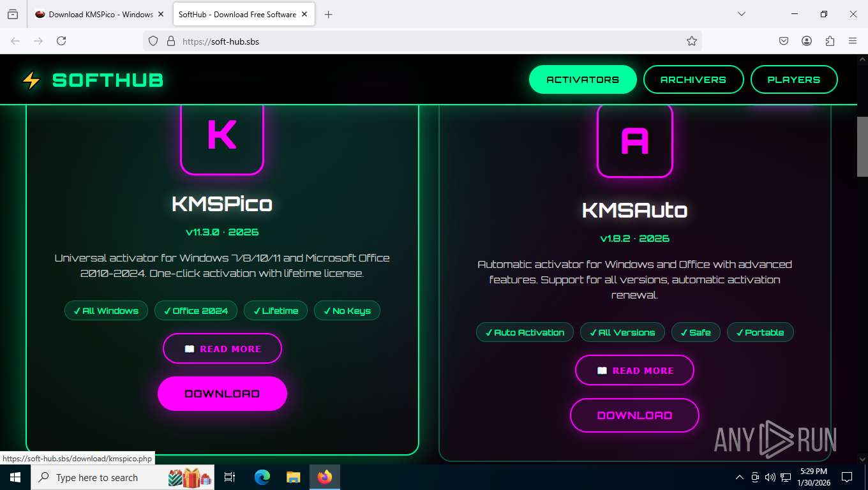Open the volume speaker tray icon

[x=770, y=477]
